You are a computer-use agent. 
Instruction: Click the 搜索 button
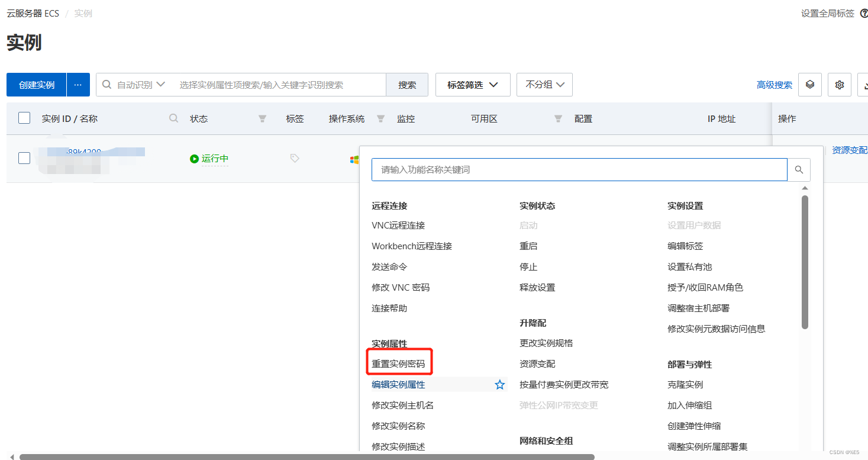pos(407,85)
